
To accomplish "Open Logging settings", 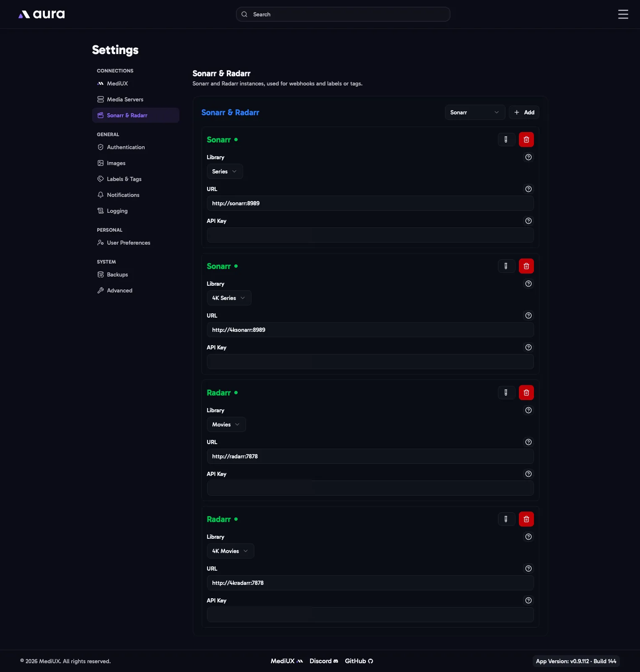I will point(135,211).
